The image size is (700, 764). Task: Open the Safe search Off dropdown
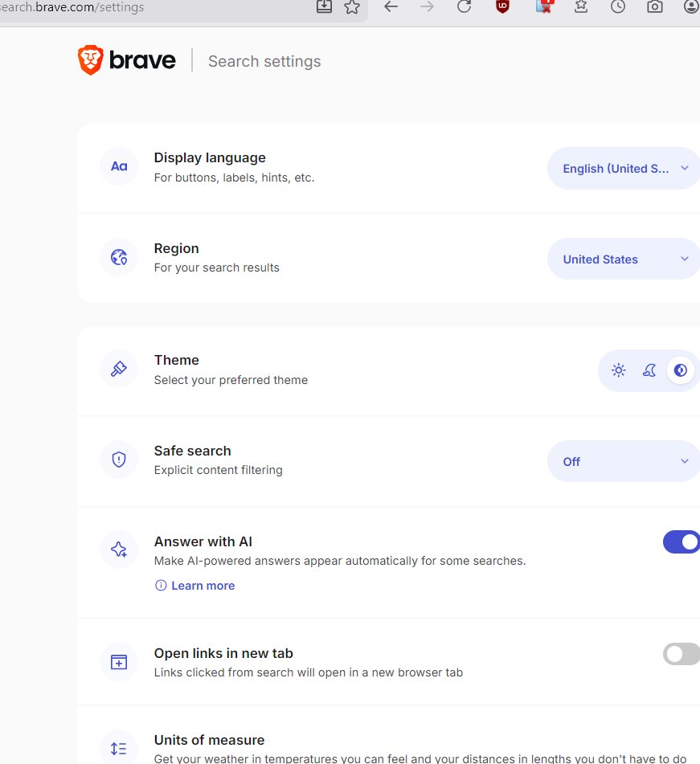coord(624,461)
